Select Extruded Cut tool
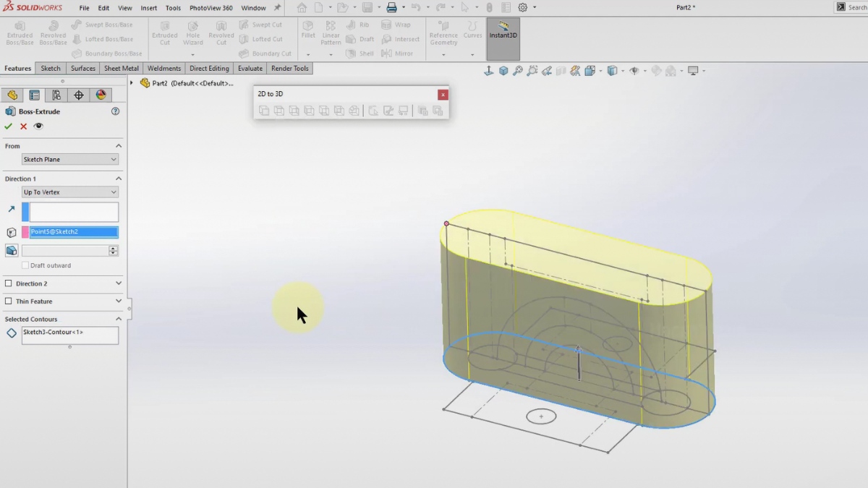This screenshot has width=868, height=488. point(165,33)
